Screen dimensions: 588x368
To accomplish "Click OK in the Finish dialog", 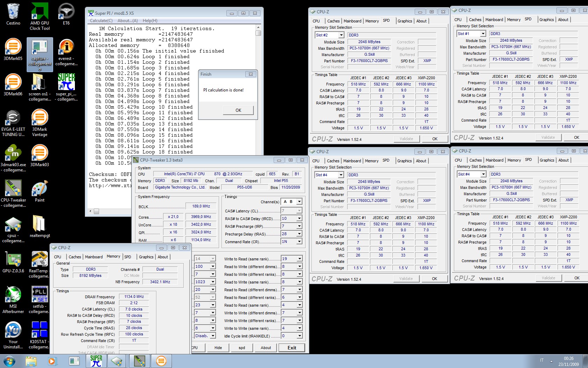I will (238, 110).
